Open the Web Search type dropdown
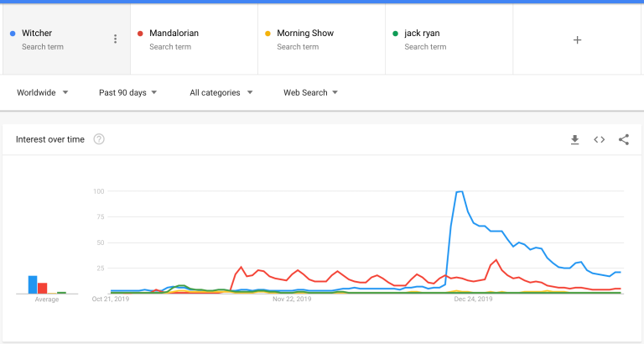Image resolution: width=644 pixels, height=344 pixels. coord(311,92)
